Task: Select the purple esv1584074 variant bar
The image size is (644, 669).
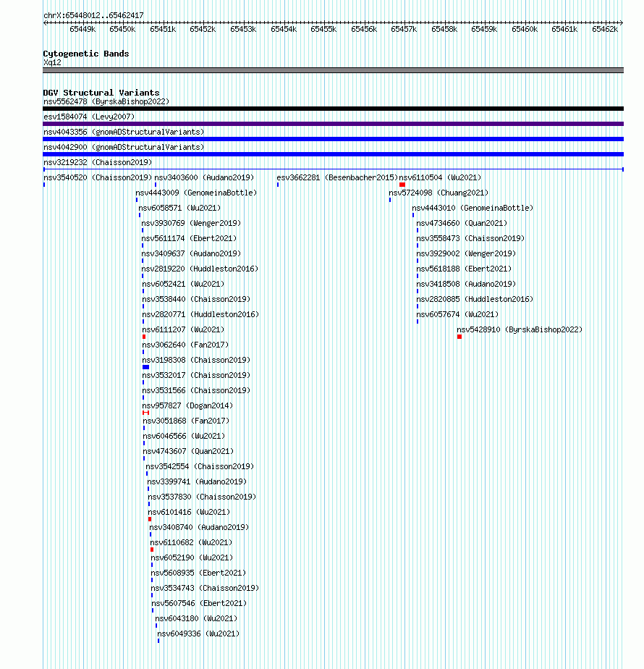Action: [x=333, y=124]
